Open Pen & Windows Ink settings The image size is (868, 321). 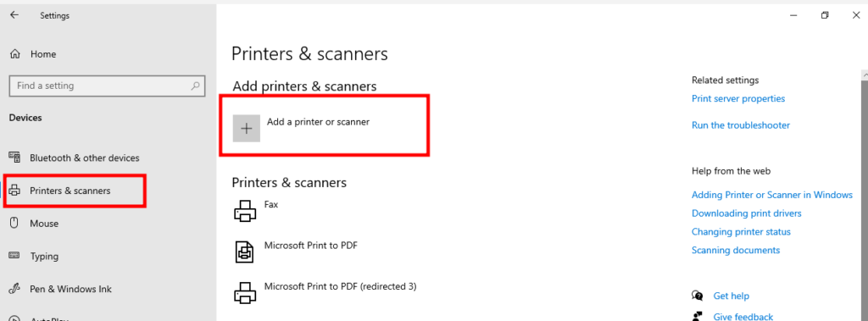[71, 289]
